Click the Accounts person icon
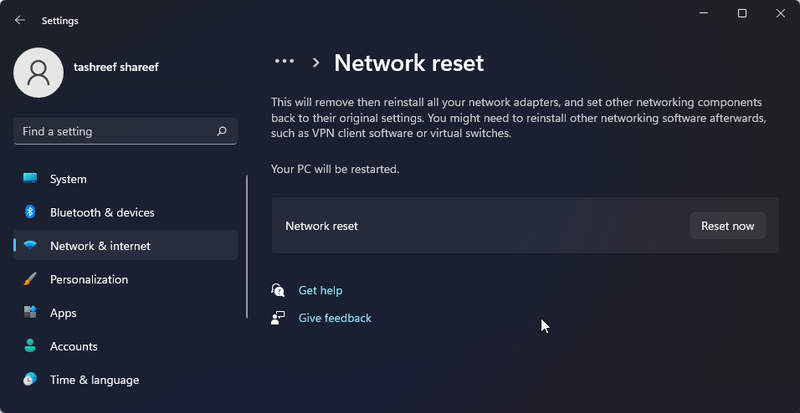Viewport: 800px width, 413px height. click(x=30, y=346)
